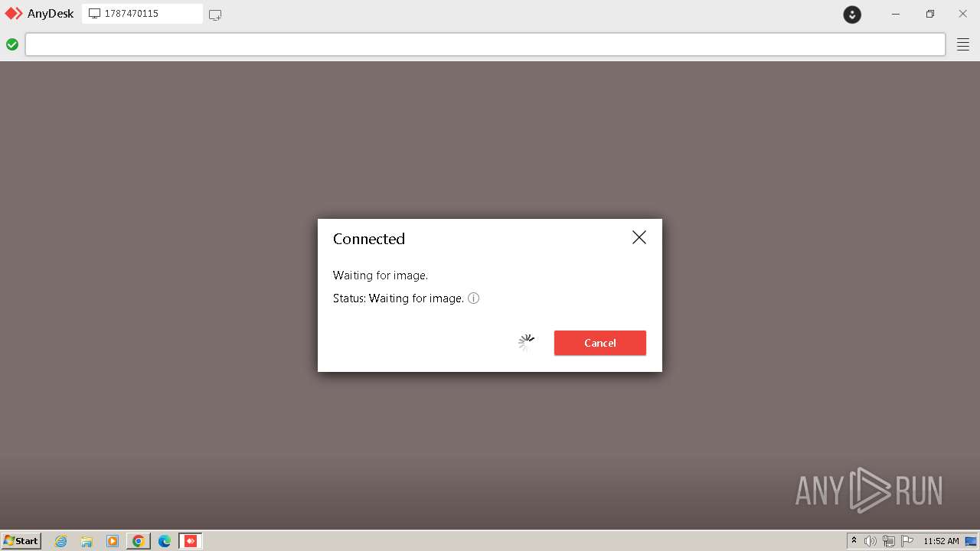Click the Show desktop tray icon

971,541
